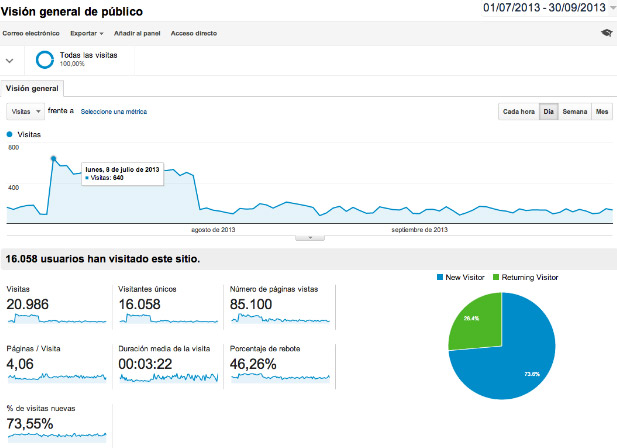Viewport: 617px width, 448px height.
Task: Switch chart granularity to Día
Action: 549,112
